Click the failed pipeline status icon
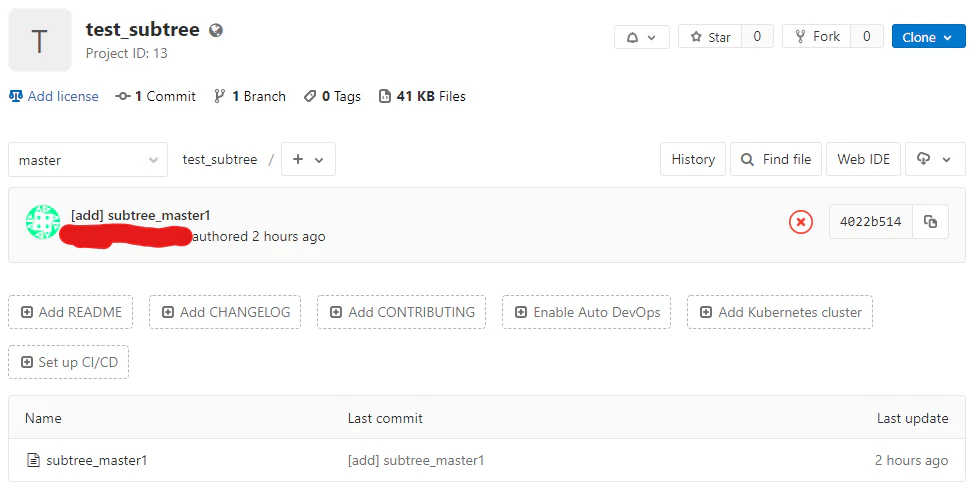980x494 pixels. (x=801, y=221)
